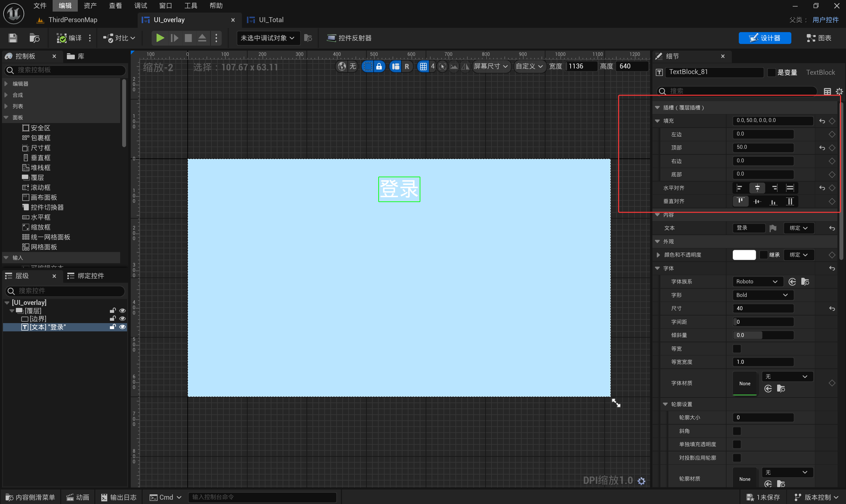Click the step-frame playback button
Screen dimensions: 846x504
pyautogui.click(x=174, y=38)
